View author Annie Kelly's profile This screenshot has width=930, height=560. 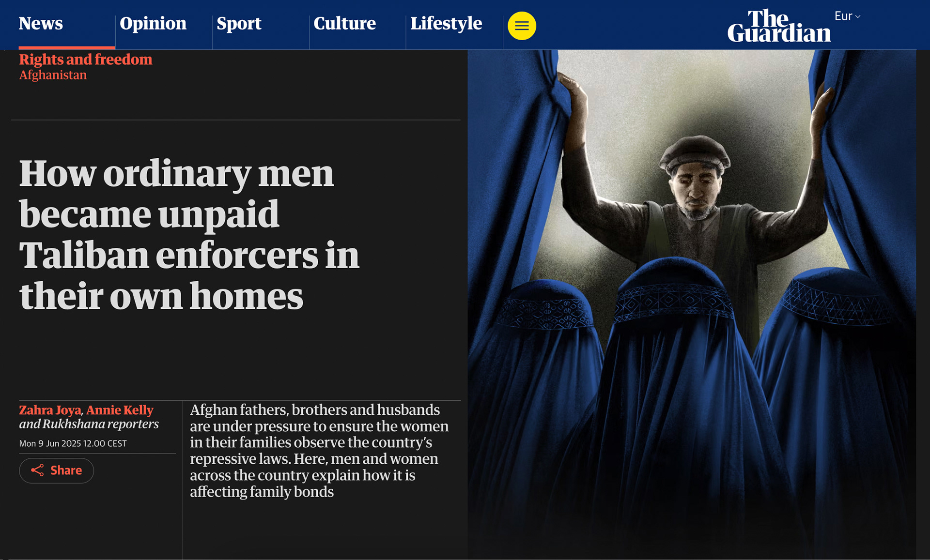(120, 410)
